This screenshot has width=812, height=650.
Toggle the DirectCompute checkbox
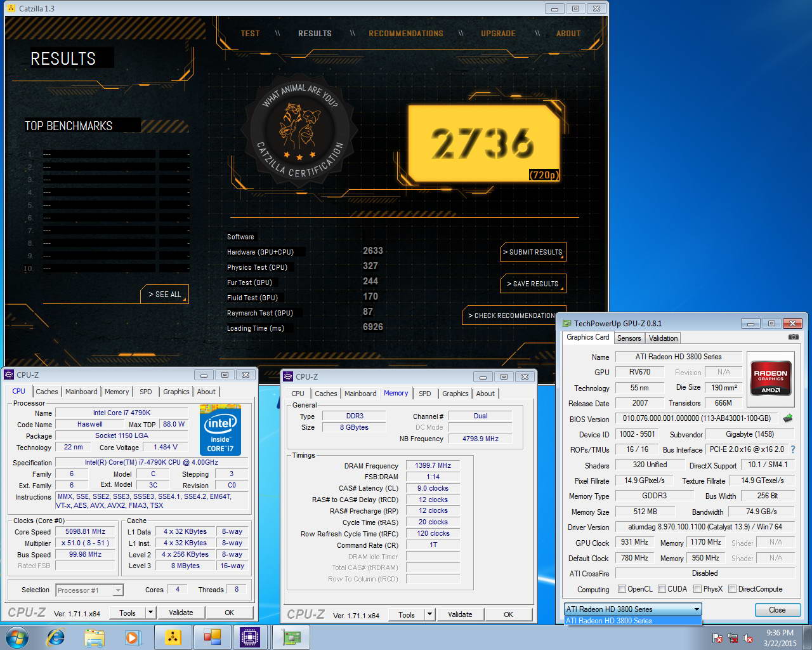733,589
